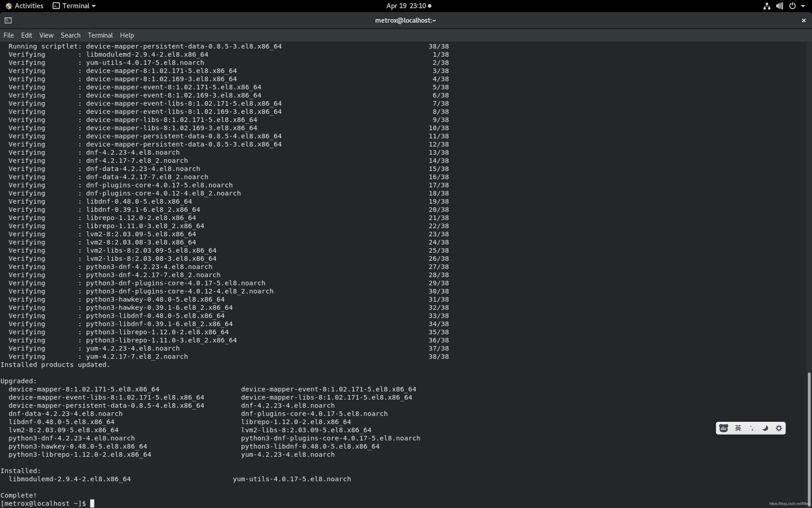This screenshot has height=508, width=812.
Task: Click the input method logo icon
Action: (723, 428)
